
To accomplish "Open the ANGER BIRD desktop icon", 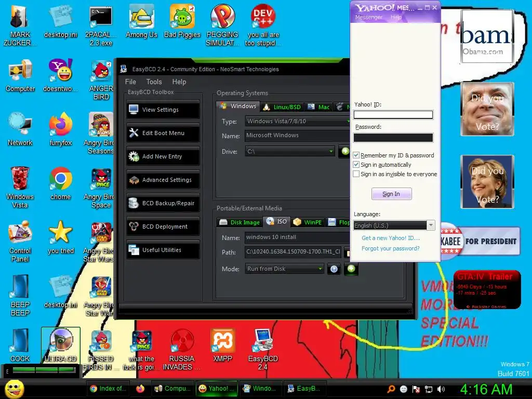I will [x=101, y=80].
